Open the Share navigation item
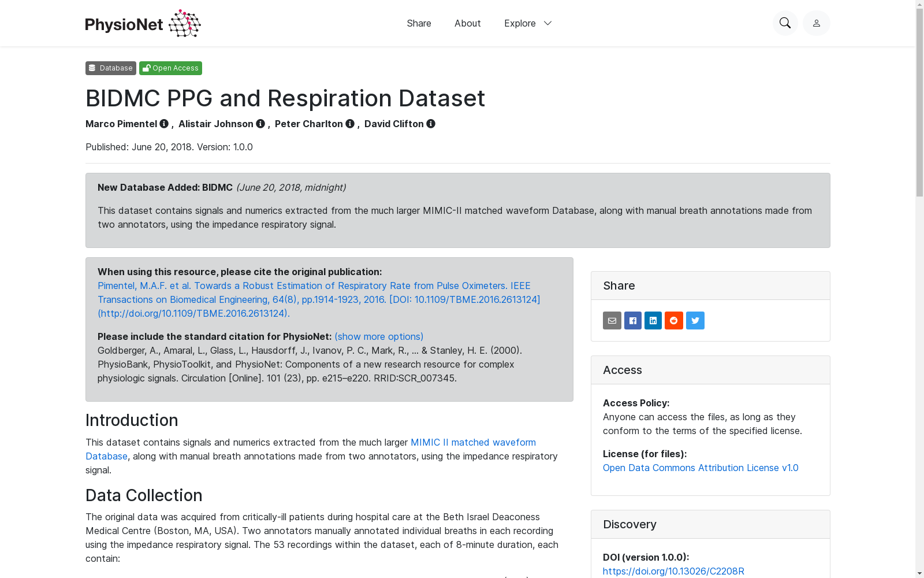 (x=419, y=23)
